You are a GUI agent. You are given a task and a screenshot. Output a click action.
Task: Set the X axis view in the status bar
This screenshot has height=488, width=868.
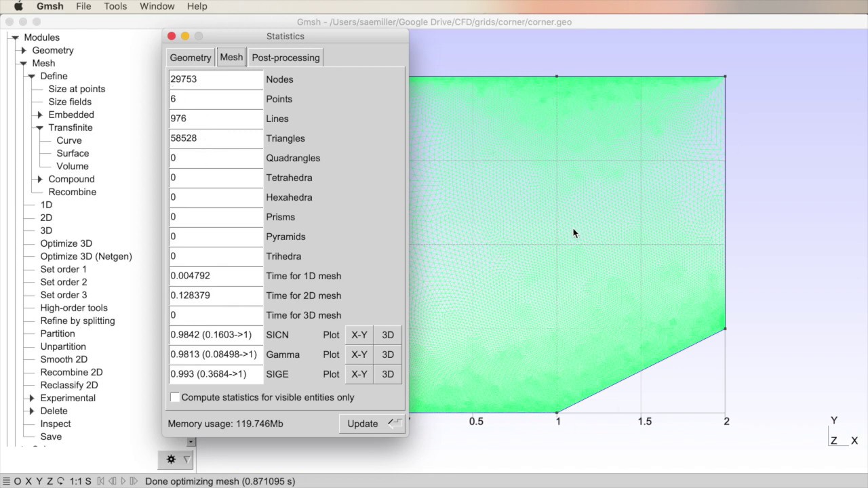28,481
